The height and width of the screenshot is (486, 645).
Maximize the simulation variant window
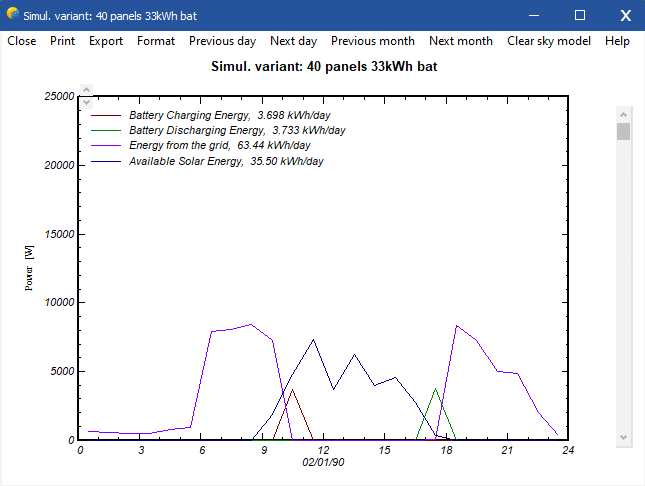[580, 16]
